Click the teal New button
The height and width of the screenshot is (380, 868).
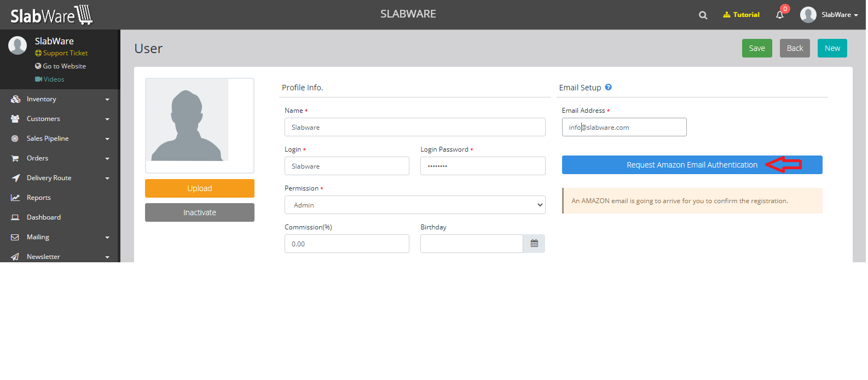pos(832,48)
